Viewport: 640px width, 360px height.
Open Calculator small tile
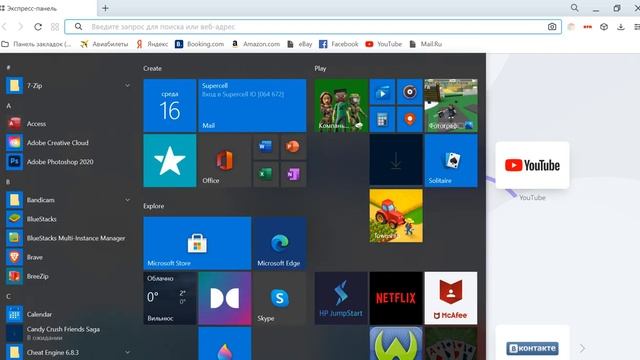382,120
